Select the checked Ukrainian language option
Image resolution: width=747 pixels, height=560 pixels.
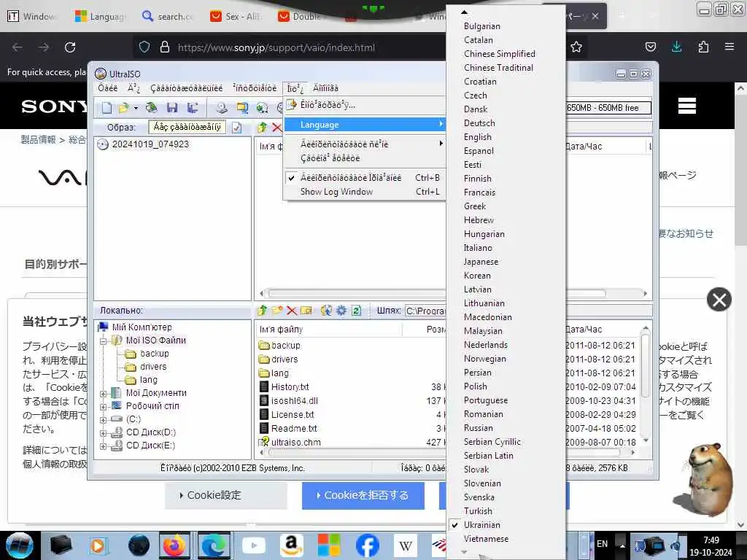[481, 525]
